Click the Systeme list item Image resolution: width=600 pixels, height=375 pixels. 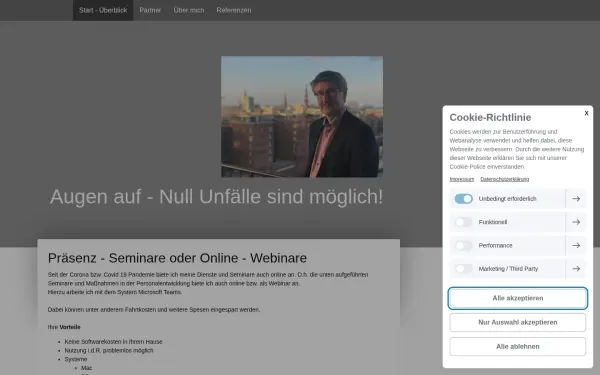click(x=76, y=359)
